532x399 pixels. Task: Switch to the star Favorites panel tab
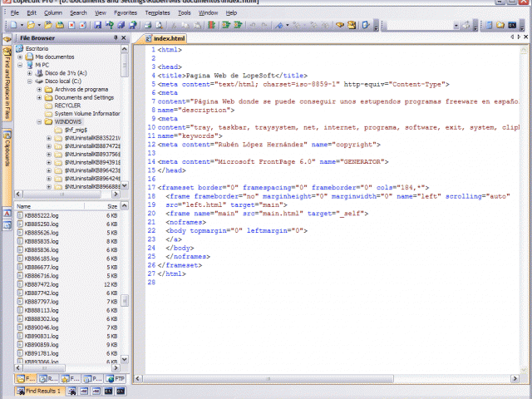click(71, 379)
